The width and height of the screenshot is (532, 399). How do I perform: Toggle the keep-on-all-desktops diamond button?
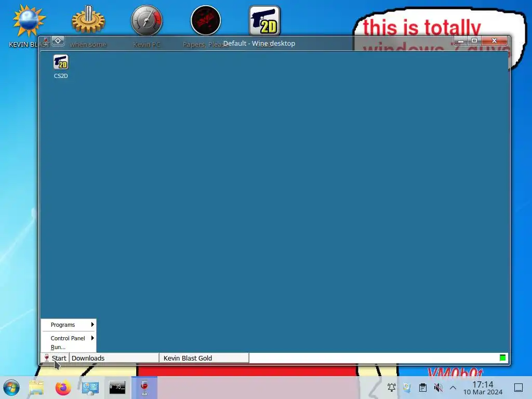pyautogui.click(x=58, y=41)
